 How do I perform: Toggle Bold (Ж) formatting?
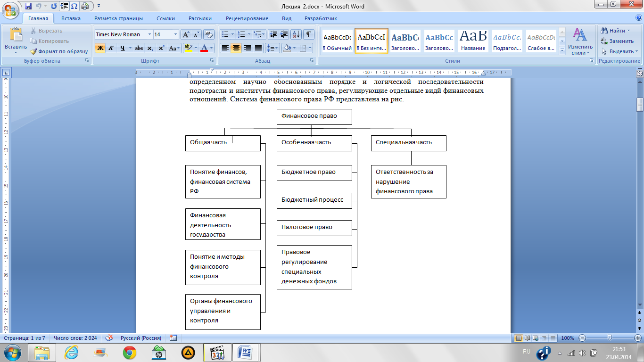(100, 48)
